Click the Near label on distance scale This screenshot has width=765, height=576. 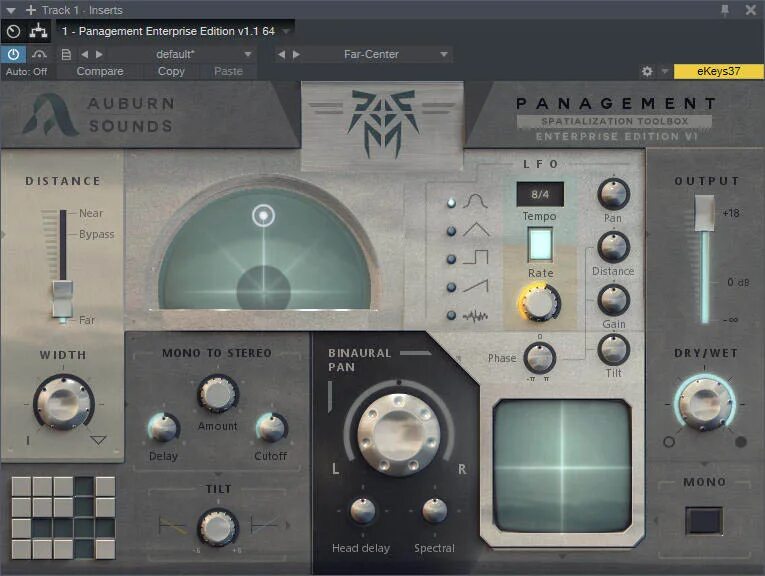pyautogui.click(x=91, y=213)
